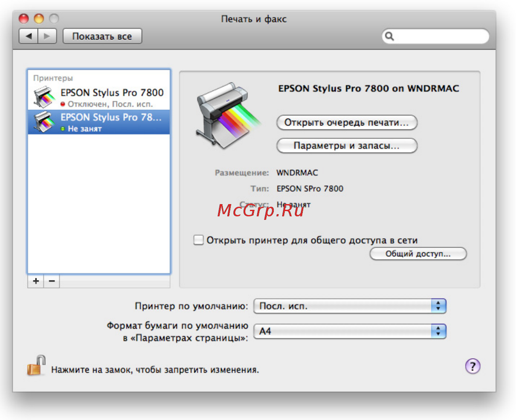Enable sharing this printer on the network

click(x=198, y=240)
